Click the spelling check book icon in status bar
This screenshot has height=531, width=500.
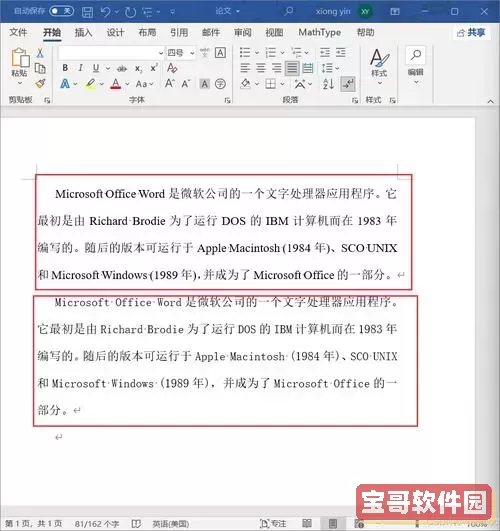tap(136, 524)
